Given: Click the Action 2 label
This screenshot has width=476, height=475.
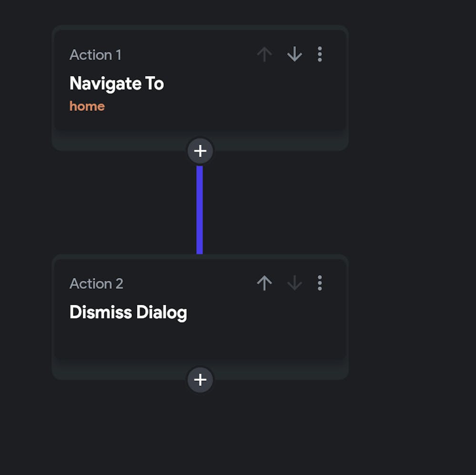Looking at the screenshot, I should click(96, 284).
